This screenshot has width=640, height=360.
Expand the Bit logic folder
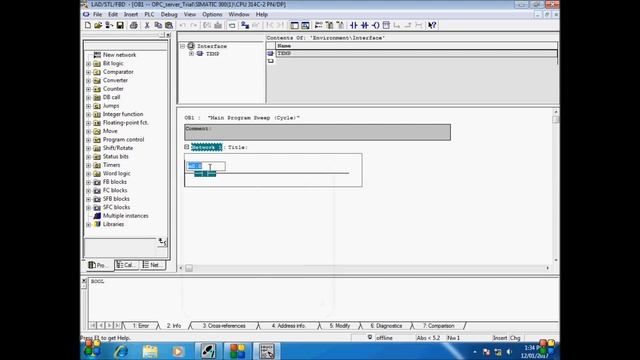pyautogui.click(x=89, y=64)
